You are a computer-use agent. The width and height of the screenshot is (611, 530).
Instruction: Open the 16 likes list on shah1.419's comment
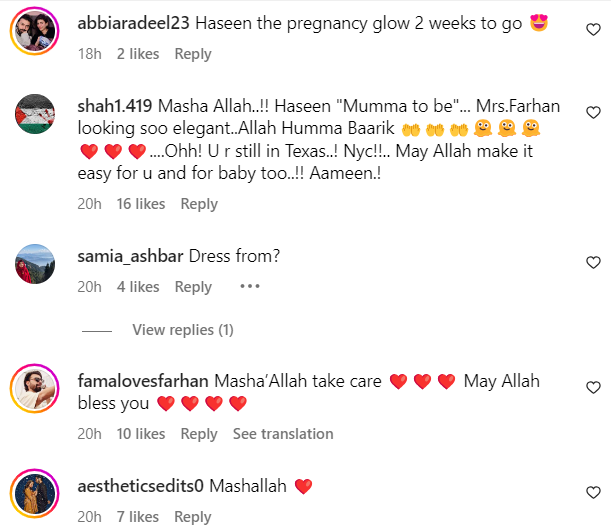click(141, 204)
